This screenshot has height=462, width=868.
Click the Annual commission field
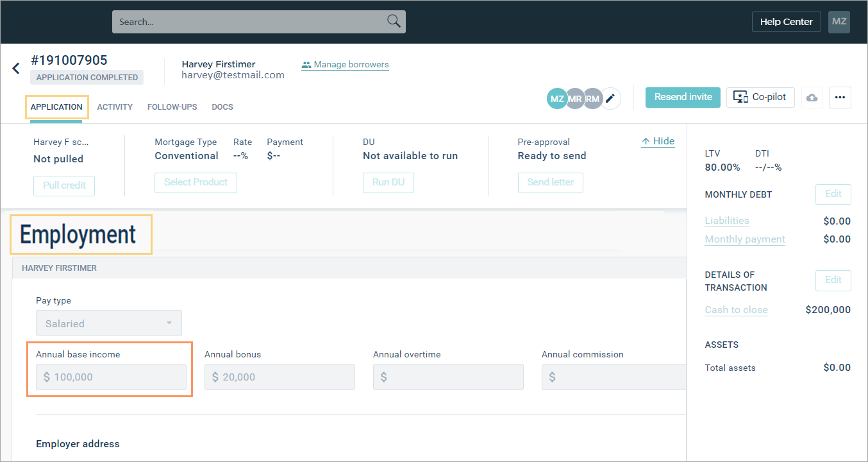click(x=613, y=377)
